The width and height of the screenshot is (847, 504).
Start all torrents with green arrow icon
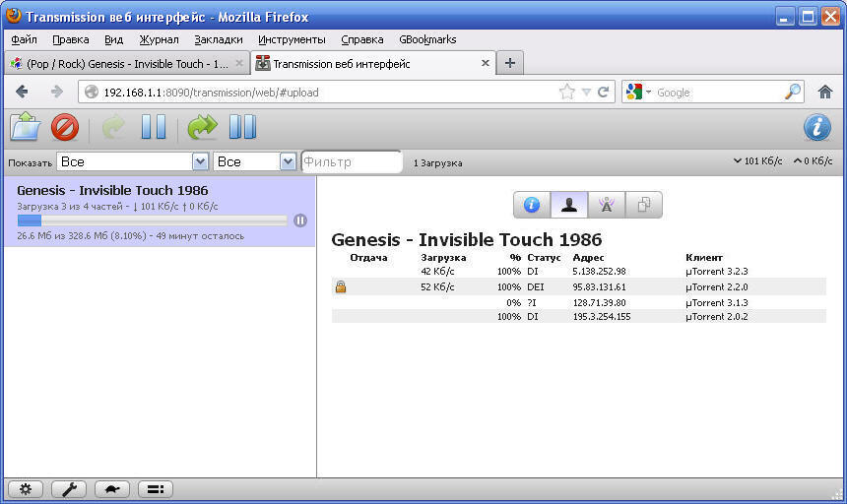[202, 127]
